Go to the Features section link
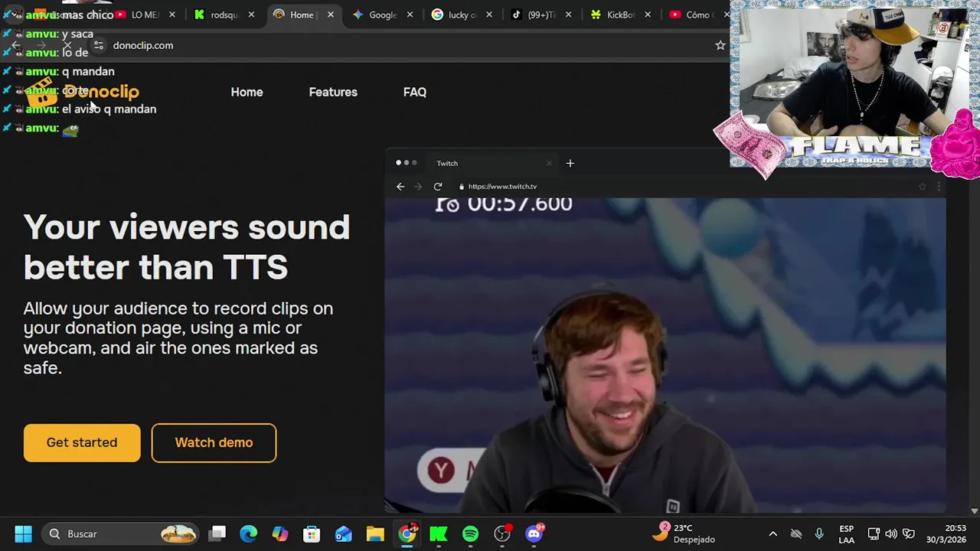The image size is (980, 551). click(x=333, y=92)
